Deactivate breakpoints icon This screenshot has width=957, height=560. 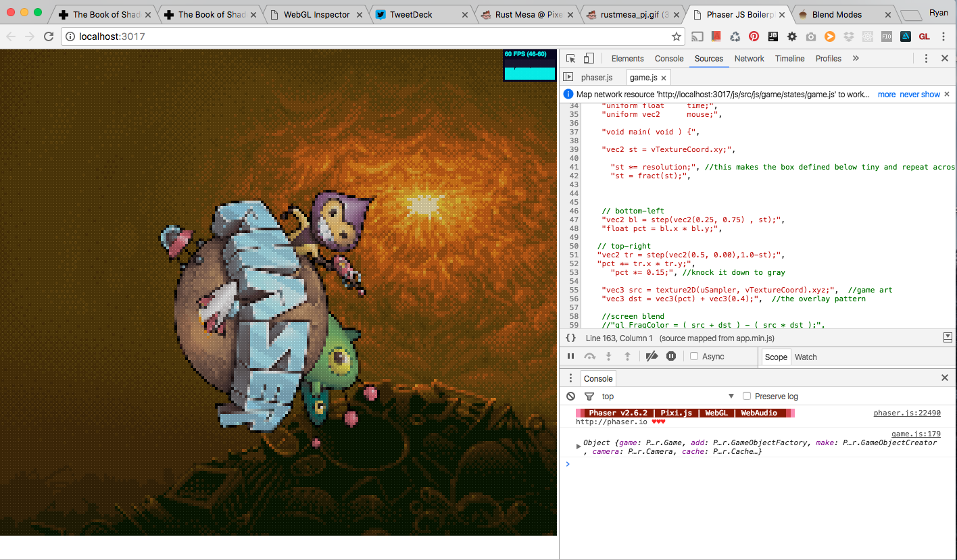(x=652, y=357)
